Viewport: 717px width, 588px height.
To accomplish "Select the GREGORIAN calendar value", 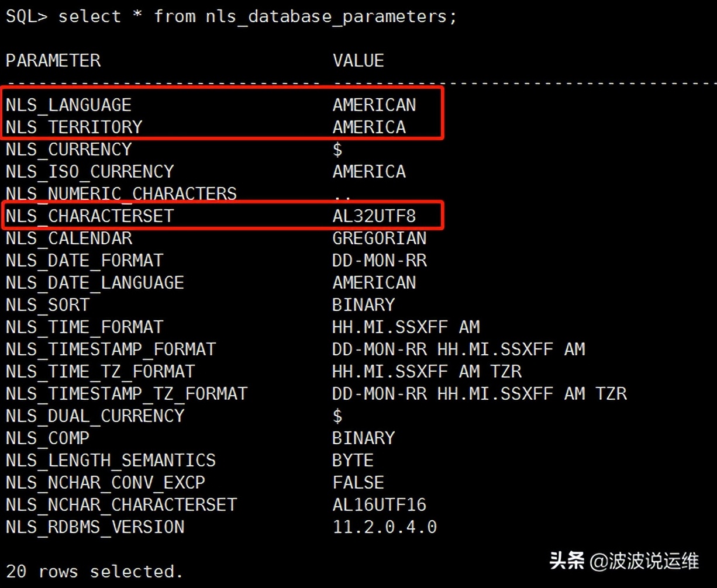I will coord(380,238).
